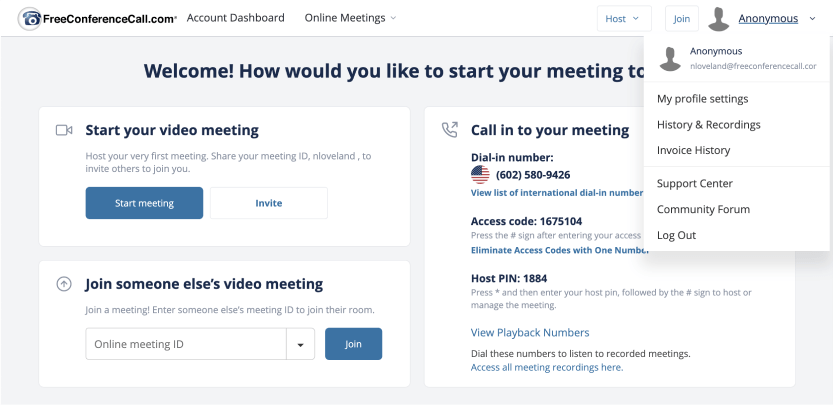The height and width of the screenshot is (405, 833).
Task: Click the dial-in number (602) 580-9426
Action: pos(533,175)
